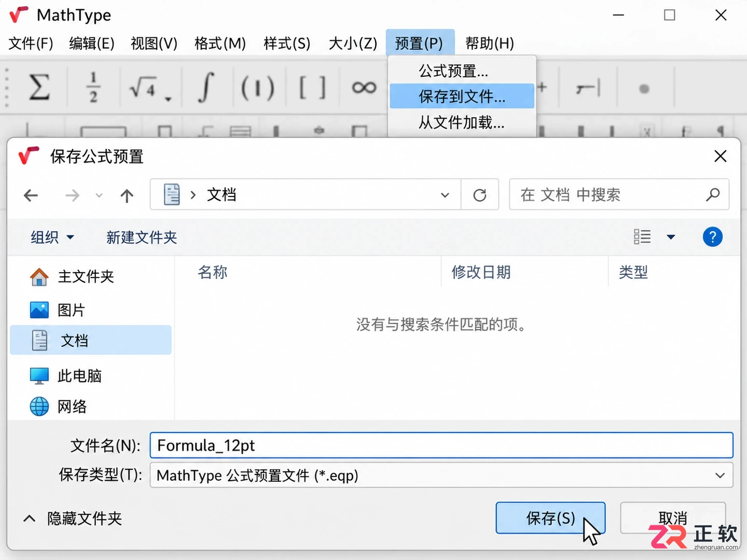
Task: Open the 帮助(H) menu
Action: pos(490,43)
